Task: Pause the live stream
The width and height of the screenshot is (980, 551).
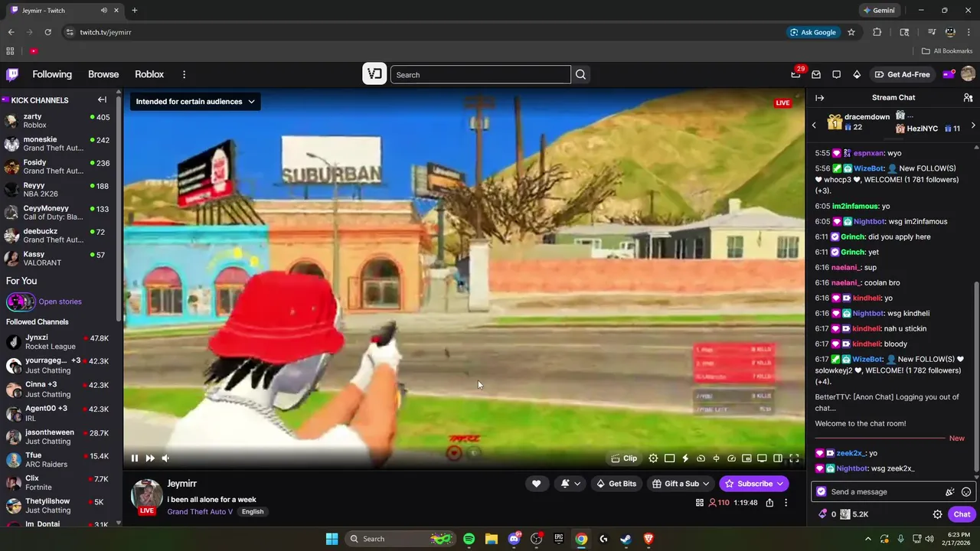Action: (135, 458)
